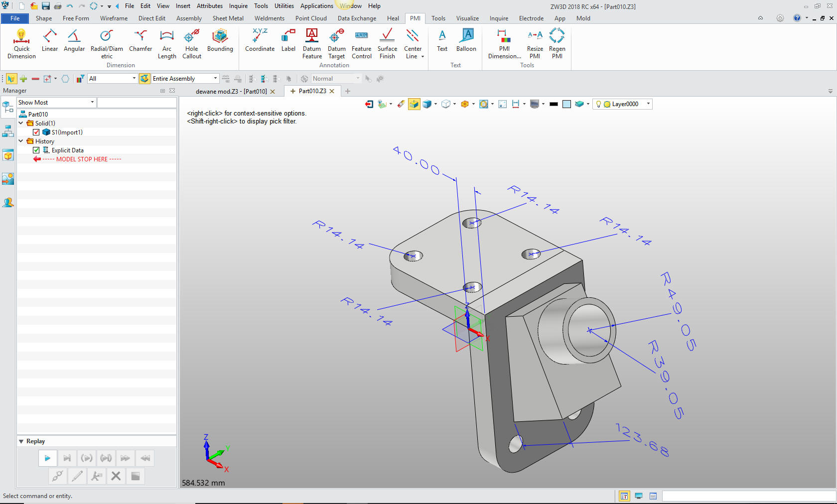Select the MODEL STOP HERE marker
The height and width of the screenshot is (504, 837).
82,159
